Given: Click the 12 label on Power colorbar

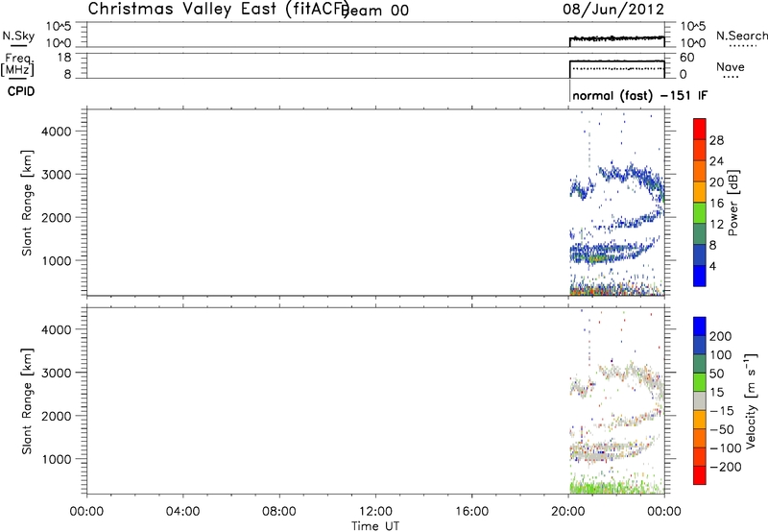Looking at the screenshot, I should click(x=716, y=225).
